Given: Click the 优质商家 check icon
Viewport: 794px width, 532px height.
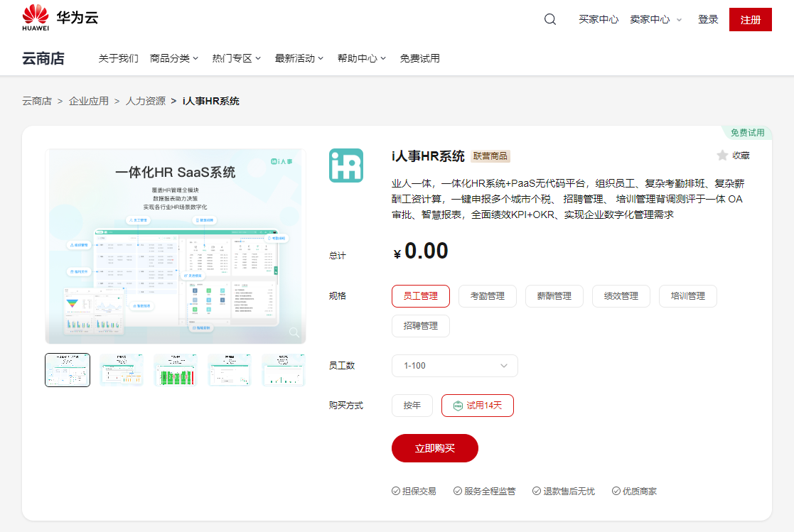Looking at the screenshot, I should click(616, 491).
